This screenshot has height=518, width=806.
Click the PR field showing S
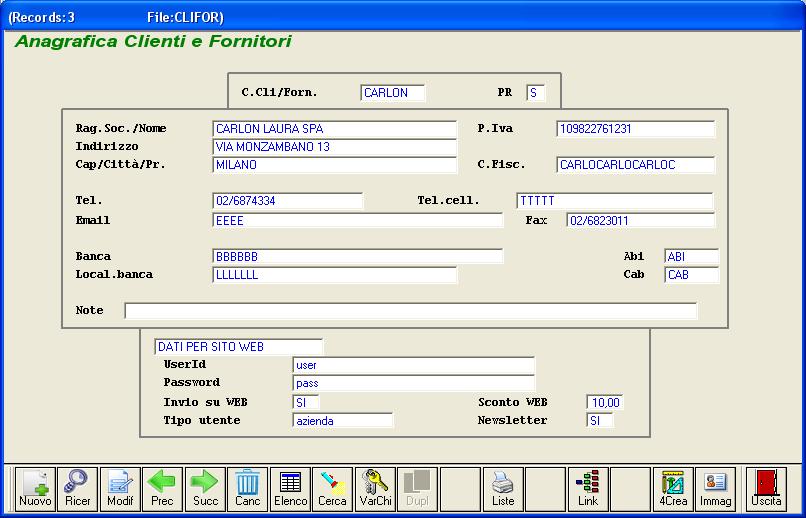(x=536, y=93)
